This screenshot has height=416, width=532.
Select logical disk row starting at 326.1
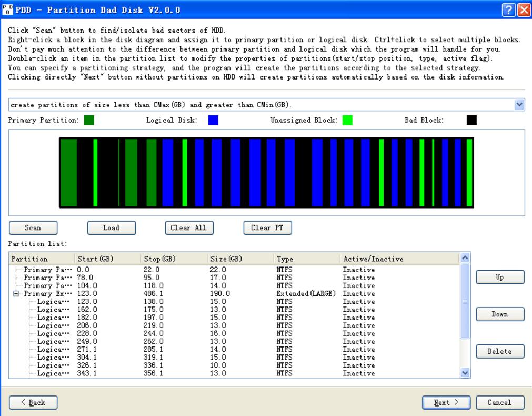coord(234,365)
